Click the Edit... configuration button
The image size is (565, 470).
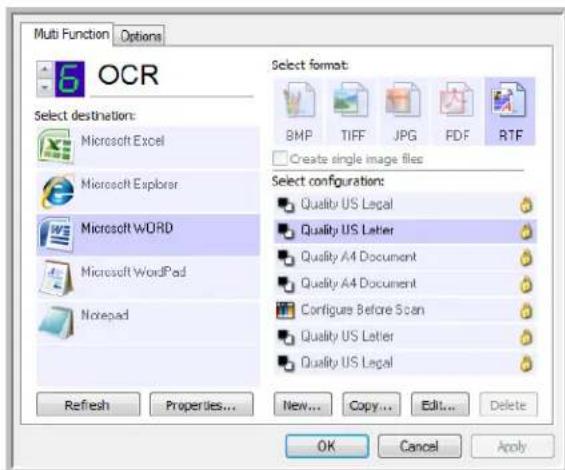[440, 405]
